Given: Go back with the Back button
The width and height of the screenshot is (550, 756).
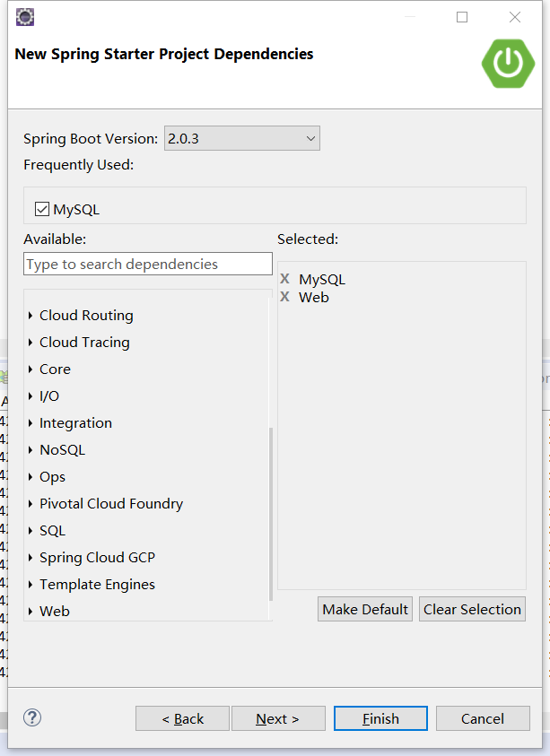Looking at the screenshot, I should (182, 718).
